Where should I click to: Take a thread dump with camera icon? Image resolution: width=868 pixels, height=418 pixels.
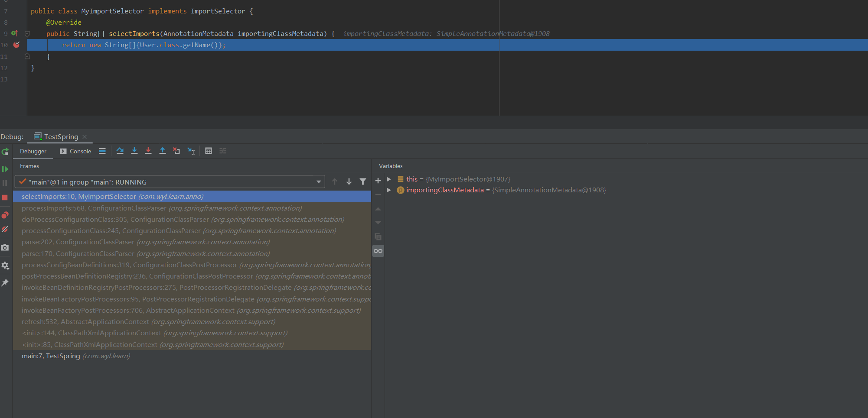(5, 247)
